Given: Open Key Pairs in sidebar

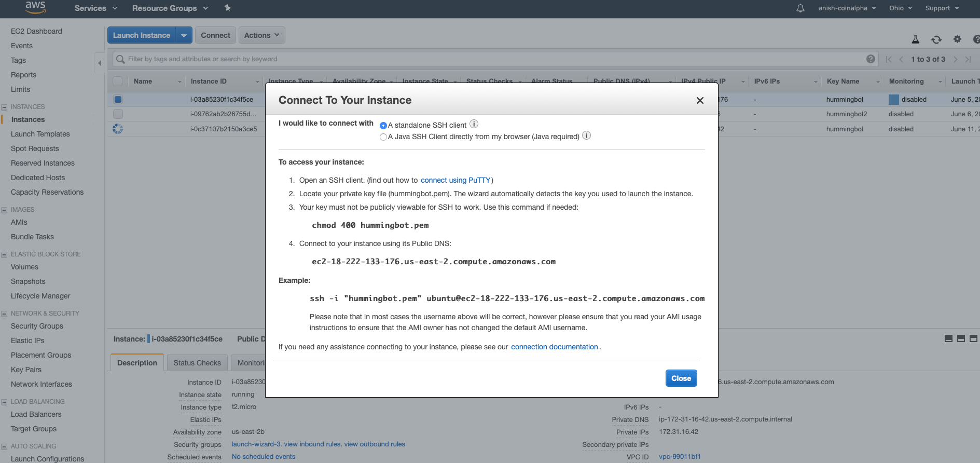Looking at the screenshot, I should (x=26, y=370).
